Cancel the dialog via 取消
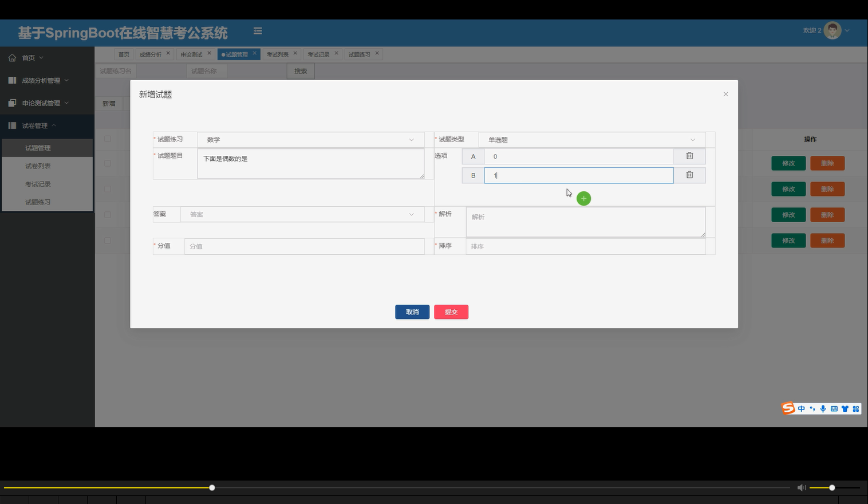Viewport: 868px width, 504px height. pyautogui.click(x=412, y=312)
